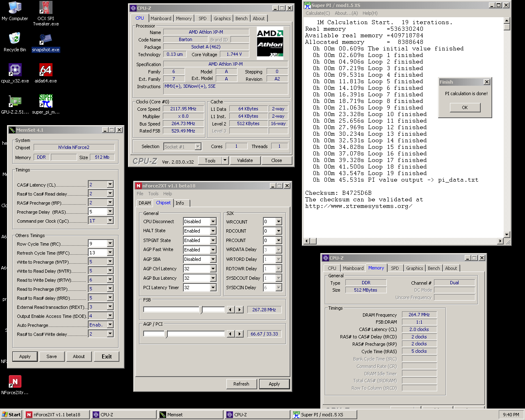Image resolution: width=525 pixels, height=420 pixels.
Task: Expand Row Cycle Time tRC dropdown
Action: point(110,244)
